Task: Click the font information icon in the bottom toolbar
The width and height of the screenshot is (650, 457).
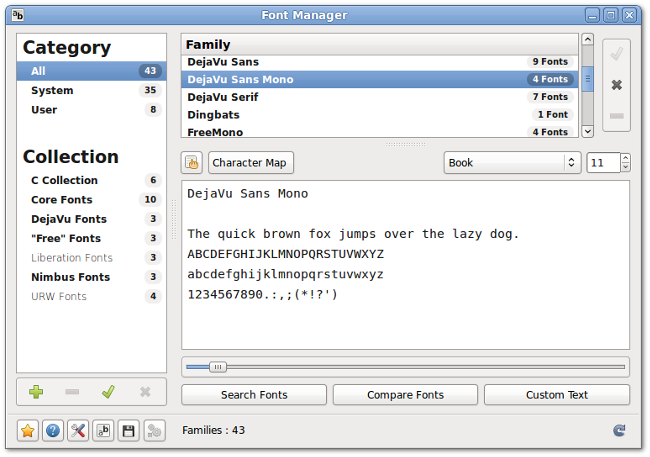Action: tap(103, 431)
